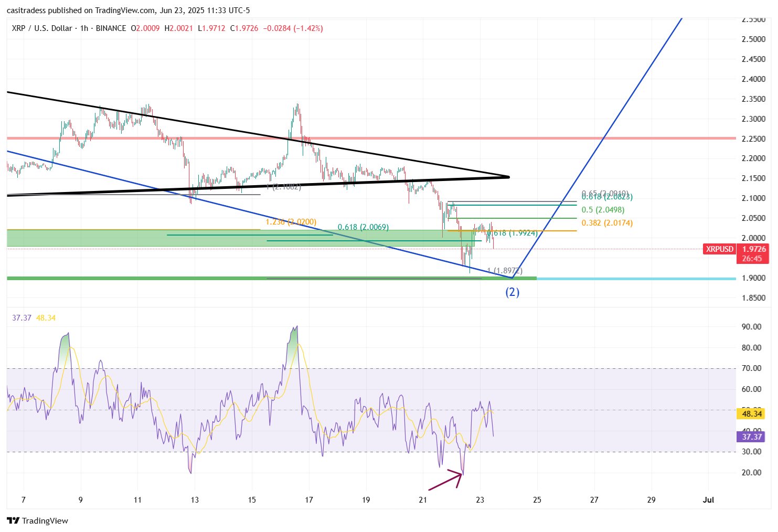Click the 2.5000 price axis label
Screen dimensions: 778x532
point(753,39)
